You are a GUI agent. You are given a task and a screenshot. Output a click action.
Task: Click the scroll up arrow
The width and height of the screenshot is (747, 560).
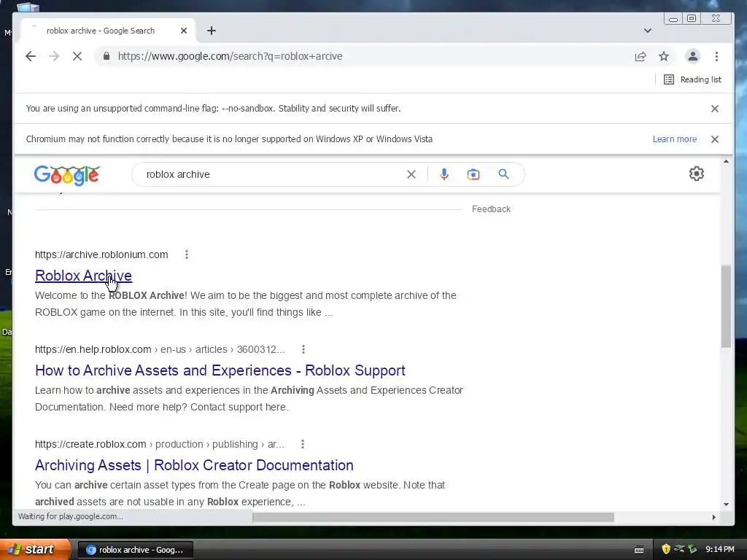click(x=726, y=161)
